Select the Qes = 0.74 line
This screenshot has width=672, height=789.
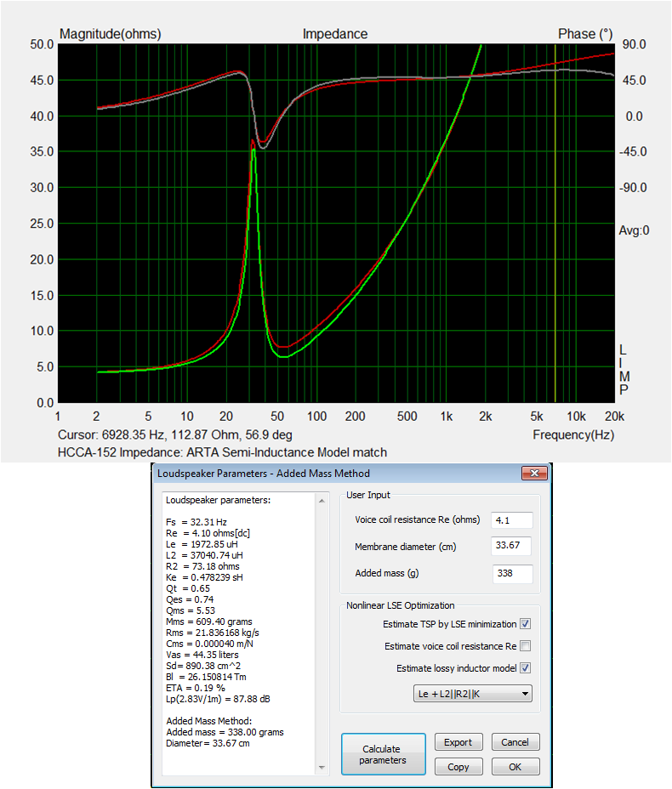click(x=190, y=599)
